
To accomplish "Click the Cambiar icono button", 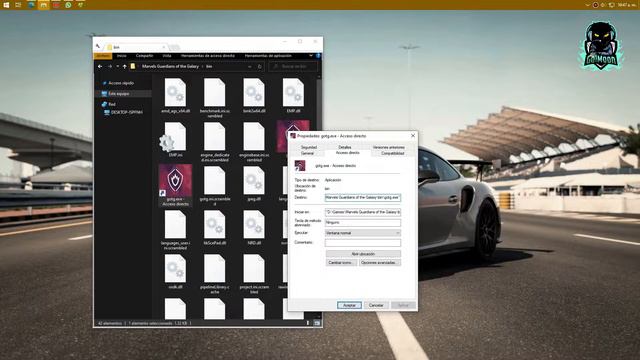I will 340,262.
